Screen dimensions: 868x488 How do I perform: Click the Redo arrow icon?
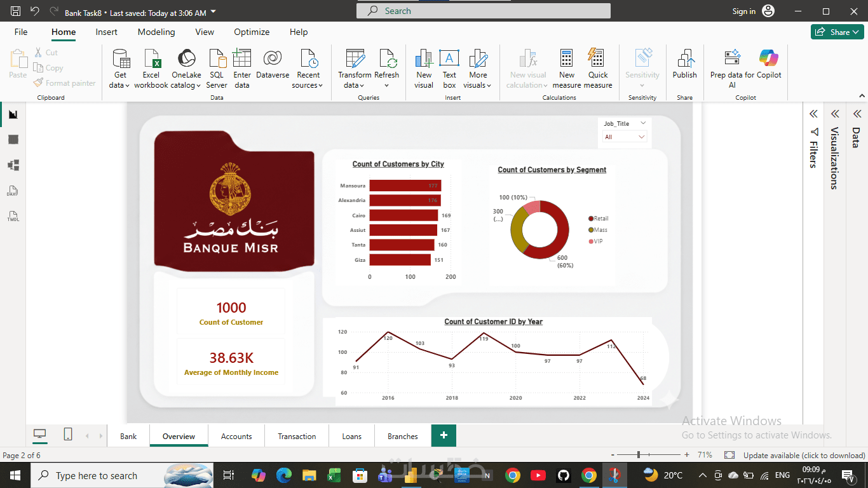53,11
